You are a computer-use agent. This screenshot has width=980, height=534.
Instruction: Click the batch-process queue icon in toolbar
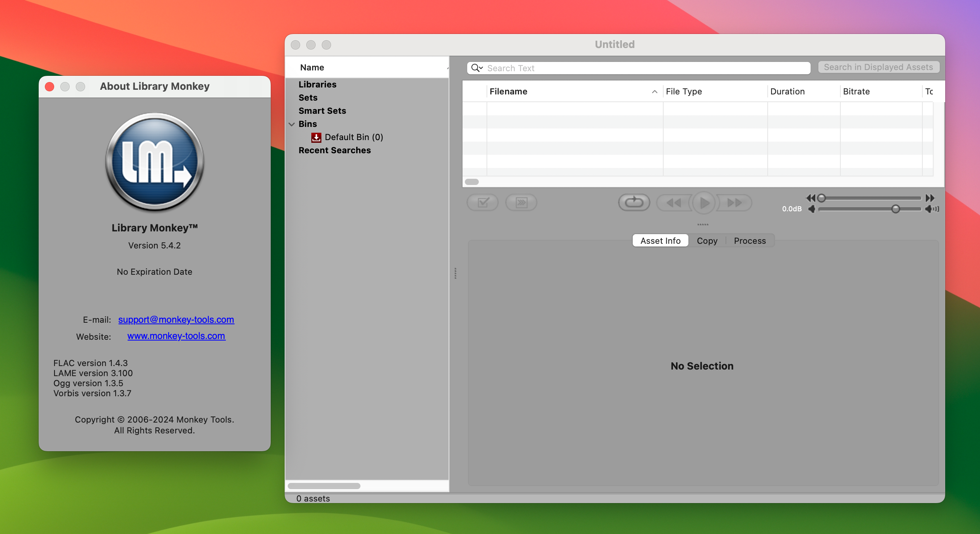522,202
